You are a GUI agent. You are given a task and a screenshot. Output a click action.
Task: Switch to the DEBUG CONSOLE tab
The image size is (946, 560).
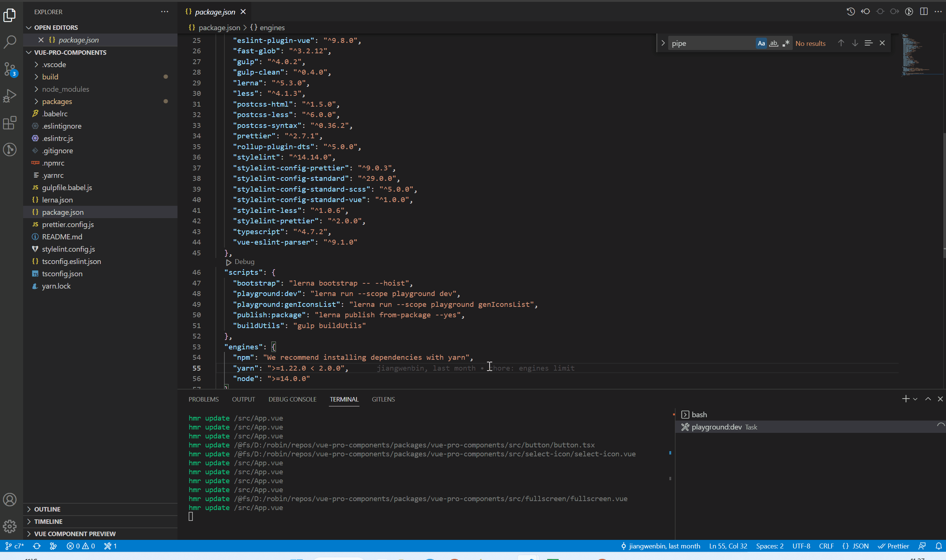click(x=292, y=399)
